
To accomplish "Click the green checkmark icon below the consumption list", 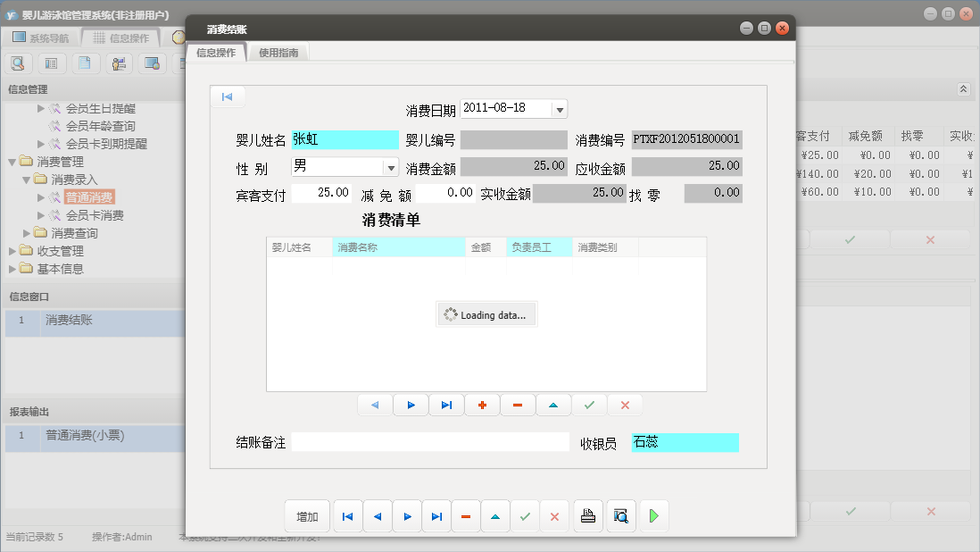I will (x=589, y=405).
